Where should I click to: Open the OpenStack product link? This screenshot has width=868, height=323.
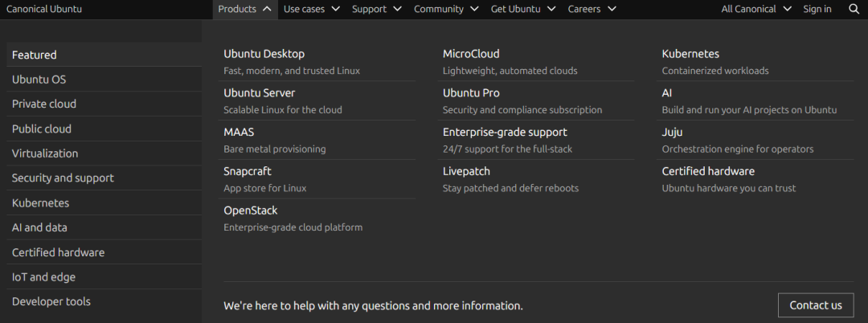(x=251, y=211)
